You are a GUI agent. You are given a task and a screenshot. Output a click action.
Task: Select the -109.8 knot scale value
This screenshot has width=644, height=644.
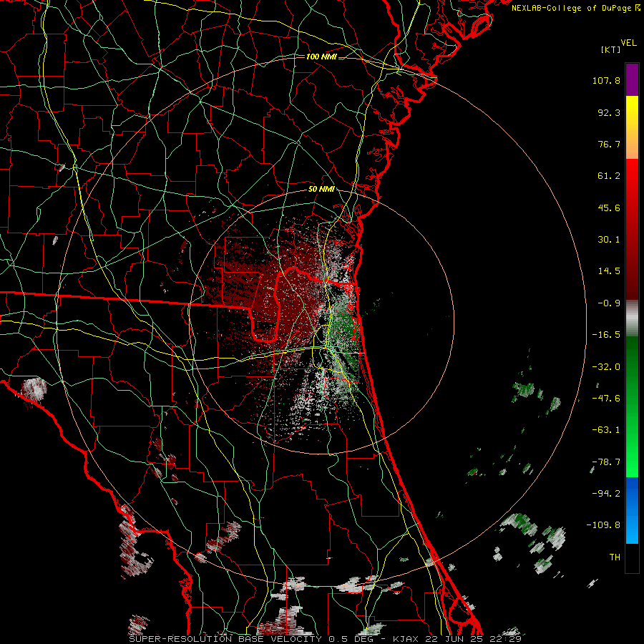604,525
